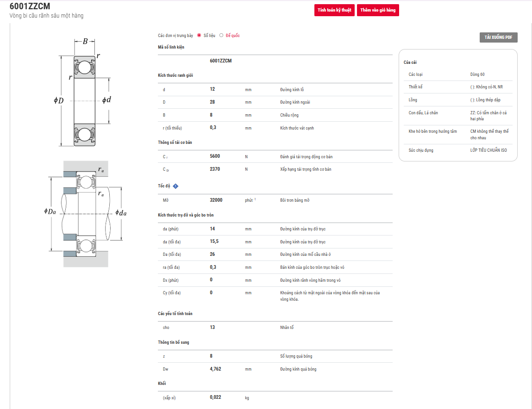This screenshot has width=532, height=409.
Task: Click value '15,5' in 'da (tối đa)' row
Action: [x=214, y=242]
